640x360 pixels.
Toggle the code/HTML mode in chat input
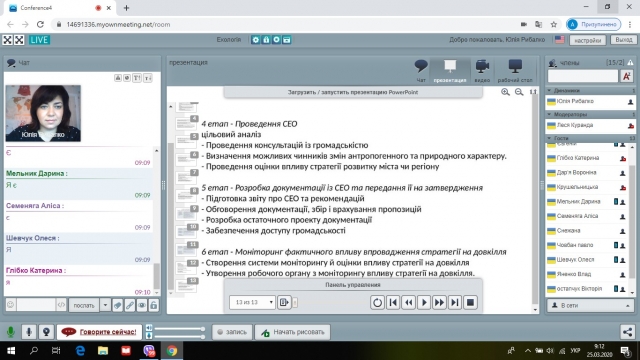point(61,305)
